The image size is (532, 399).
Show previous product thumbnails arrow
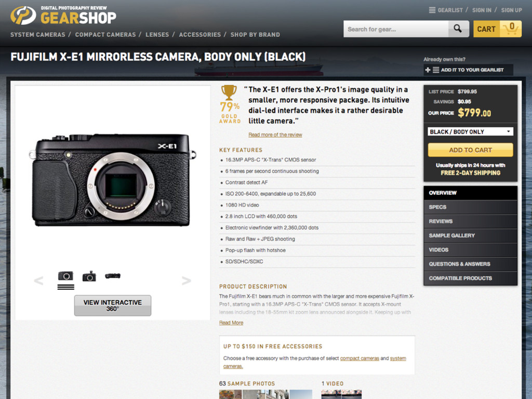pos(38,281)
